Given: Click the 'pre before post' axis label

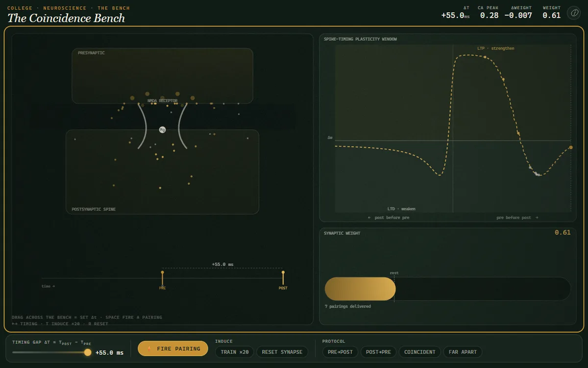Looking at the screenshot, I should [517, 217].
